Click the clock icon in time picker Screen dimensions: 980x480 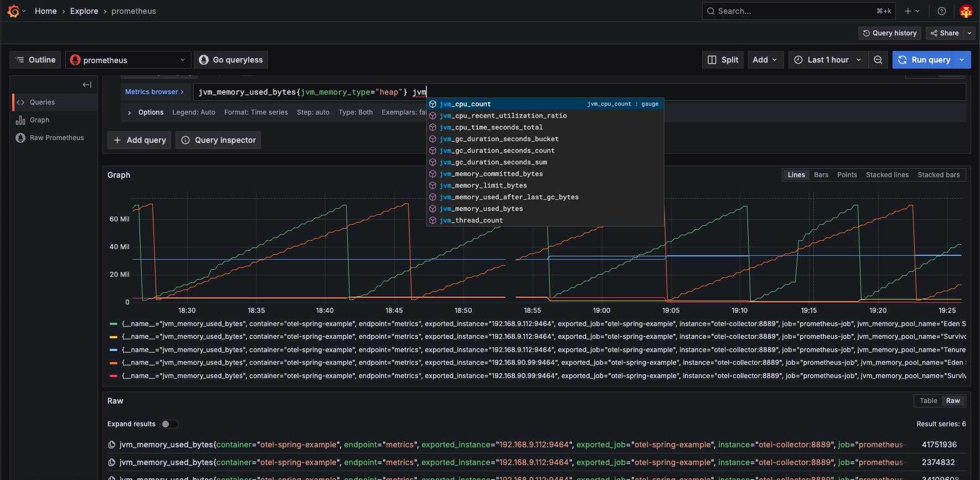pyautogui.click(x=798, y=60)
